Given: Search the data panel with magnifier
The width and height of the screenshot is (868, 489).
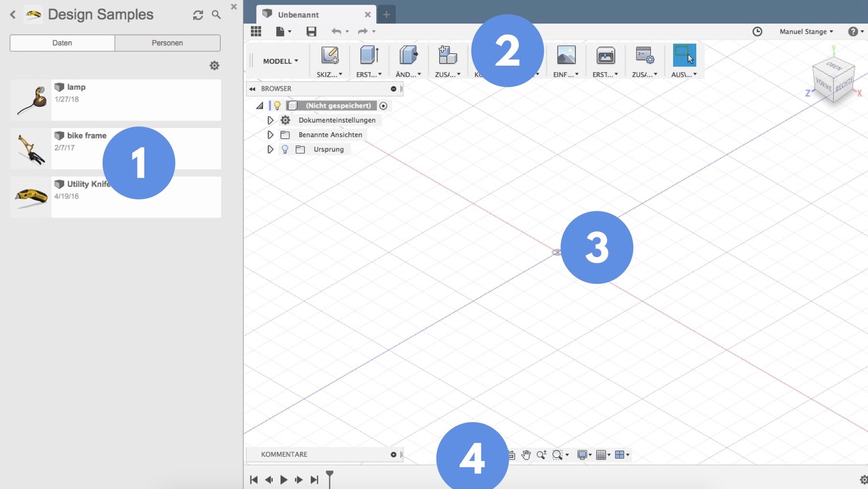Looking at the screenshot, I should (216, 15).
